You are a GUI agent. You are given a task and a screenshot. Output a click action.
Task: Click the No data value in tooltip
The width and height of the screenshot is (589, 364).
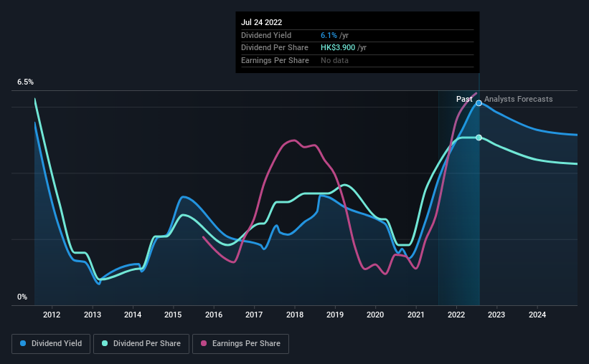pos(334,60)
